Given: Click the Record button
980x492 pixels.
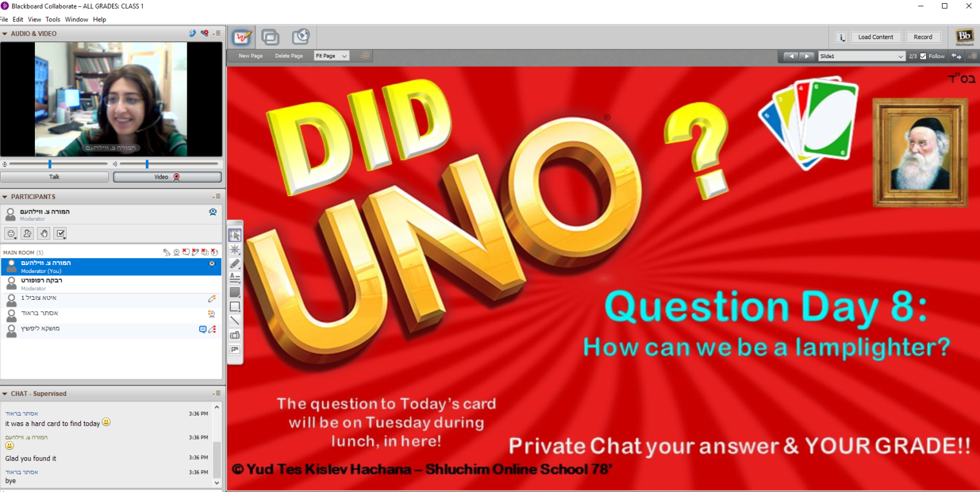Looking at the screenshot, I should (x=923, y=37).
